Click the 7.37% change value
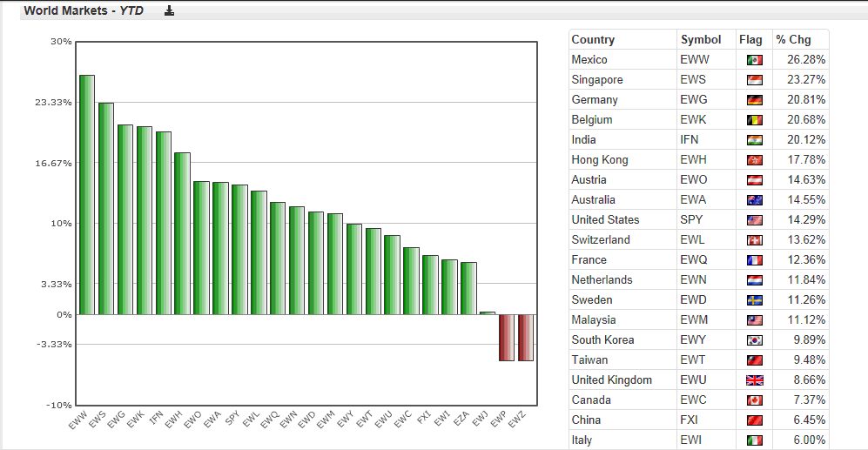Screen dimensions: 868x450 [810, 400]
